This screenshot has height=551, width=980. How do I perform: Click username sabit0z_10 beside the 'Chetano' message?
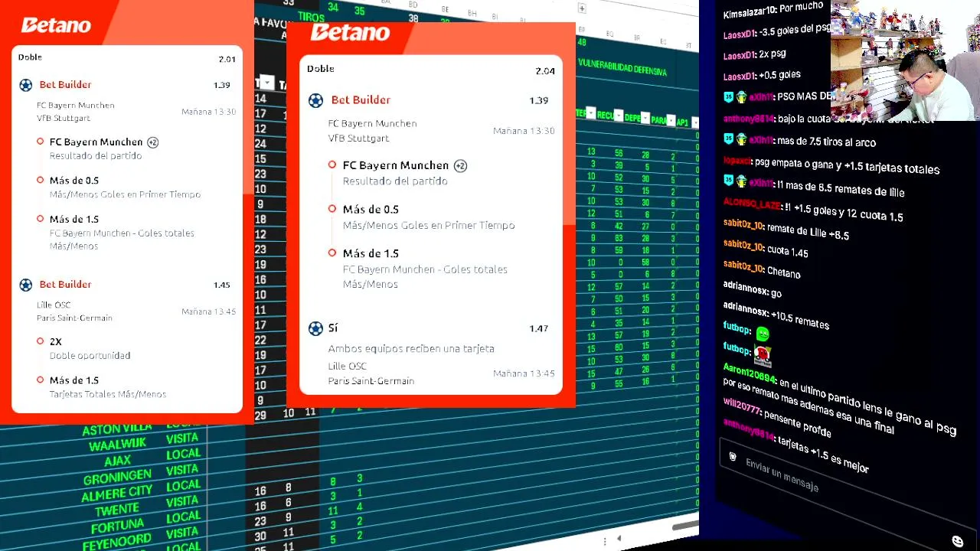pos(743,267)
